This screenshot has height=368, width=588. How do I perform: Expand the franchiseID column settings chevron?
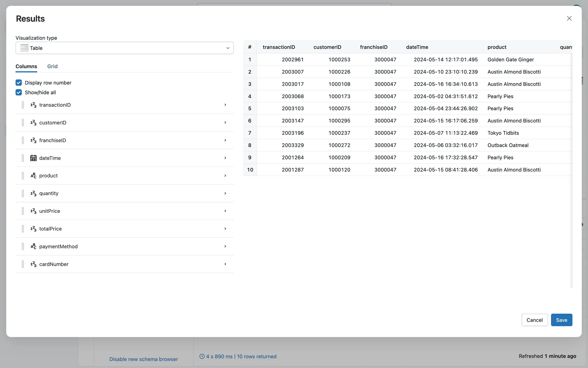click(x=225, y=140)
